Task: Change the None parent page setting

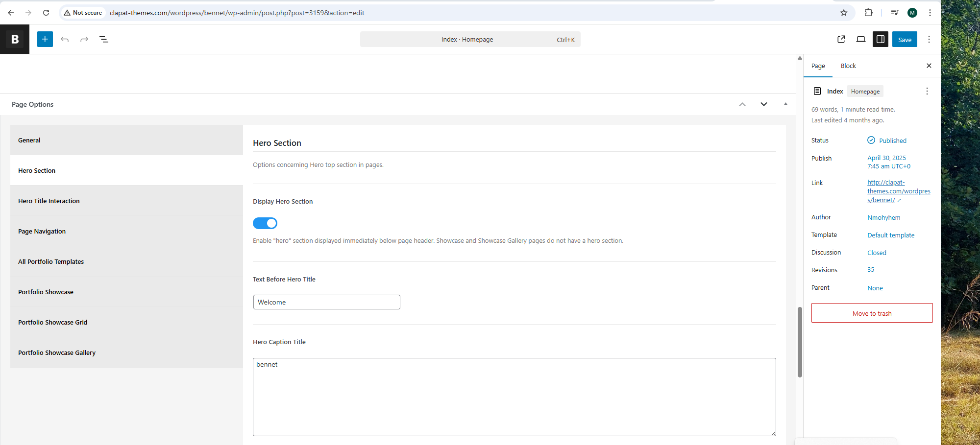Action: [x=875, y=288]
